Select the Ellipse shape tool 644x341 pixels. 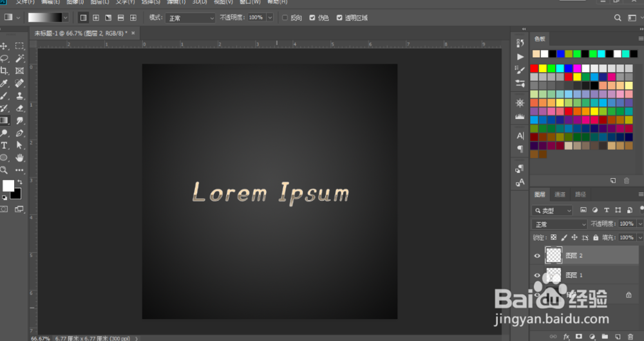pos(4,158)
